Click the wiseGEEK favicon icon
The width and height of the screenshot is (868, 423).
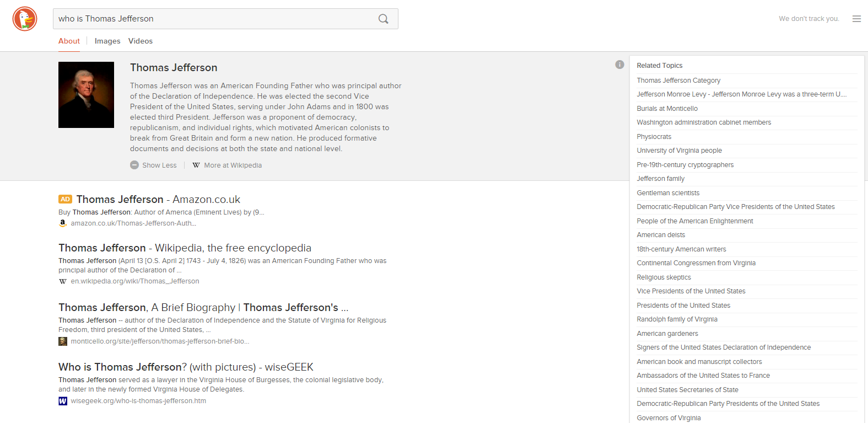(x=63, y=401)
